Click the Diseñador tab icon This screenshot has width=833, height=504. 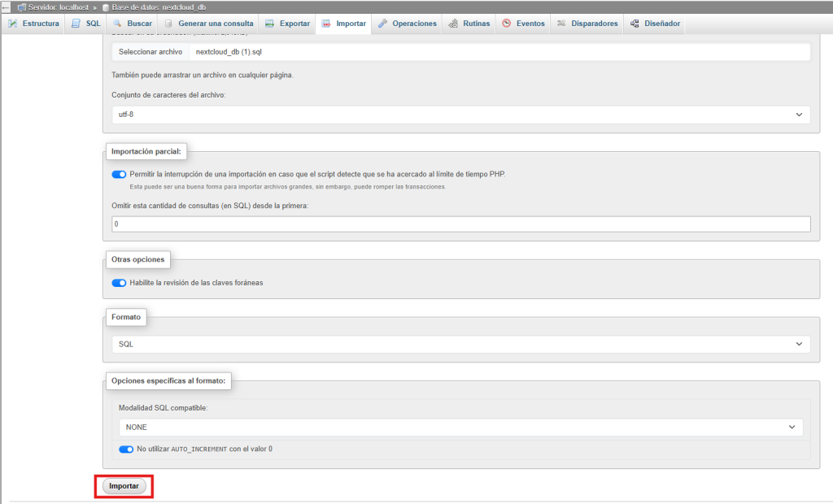pyautogui.click(x=635, y=24)
